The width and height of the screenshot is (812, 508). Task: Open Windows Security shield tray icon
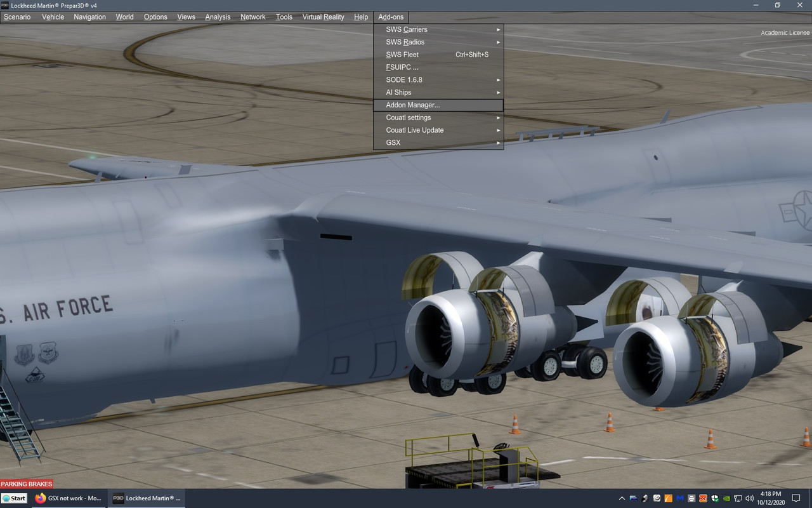(715, 498)
